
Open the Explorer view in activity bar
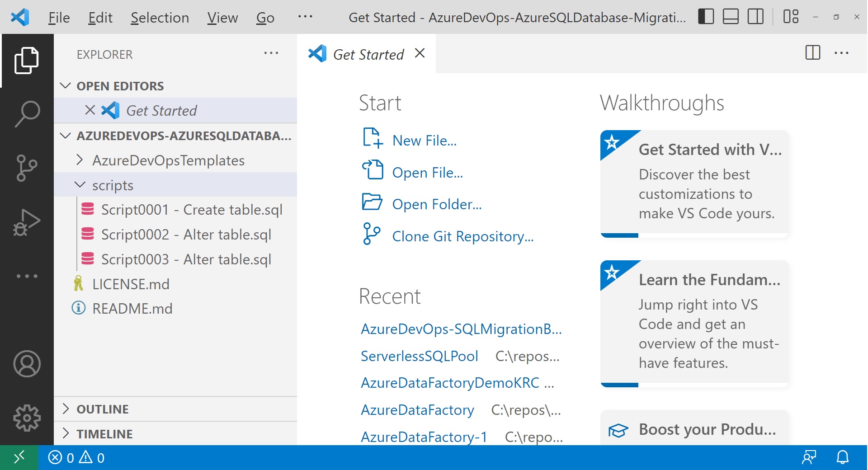click(27, 60)
